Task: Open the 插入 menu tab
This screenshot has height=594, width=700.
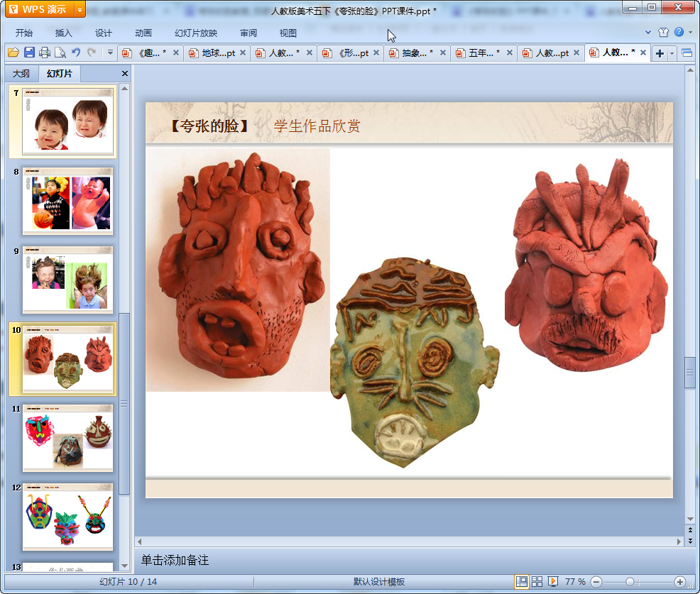Action: 63,33
